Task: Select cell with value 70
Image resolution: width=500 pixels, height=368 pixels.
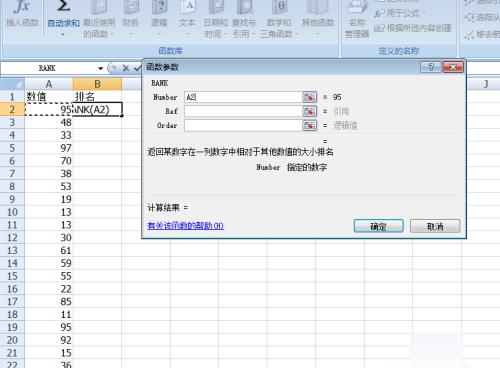Action: point(49,161)
